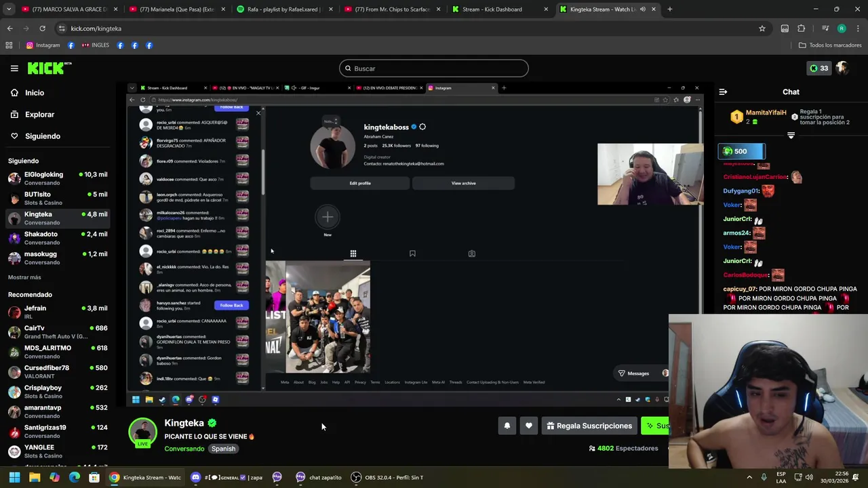Open amarantavp recommended channel

(58, 411)
